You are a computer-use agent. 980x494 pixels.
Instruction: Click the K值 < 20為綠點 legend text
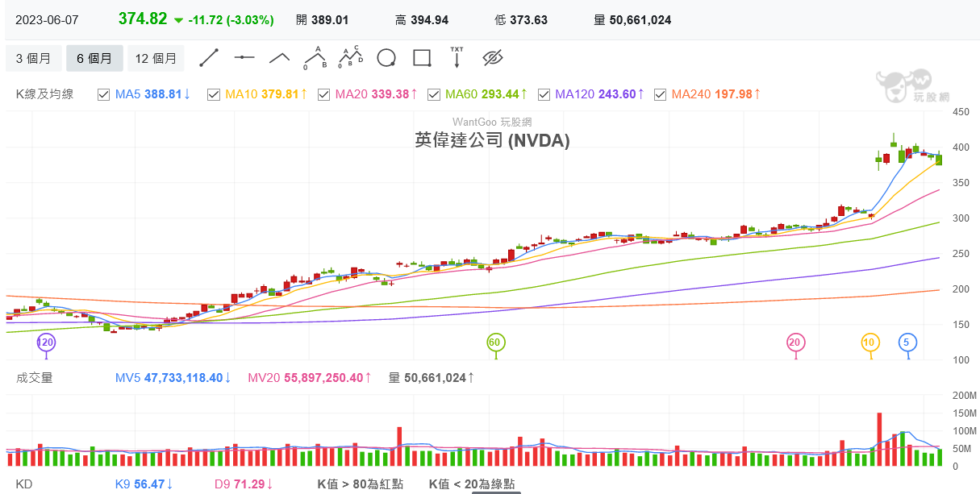pyautogui.click(x=472, y=484)
